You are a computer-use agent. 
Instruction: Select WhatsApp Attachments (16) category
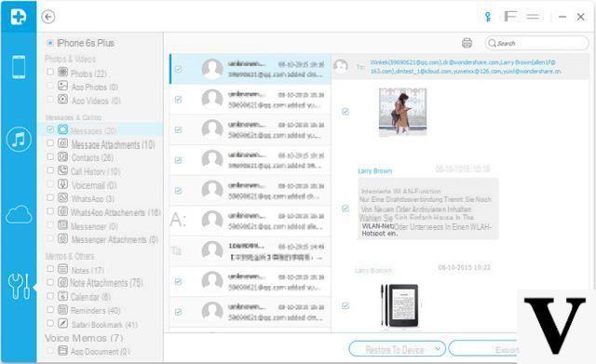pyautogui.click(x=115, y=212)
